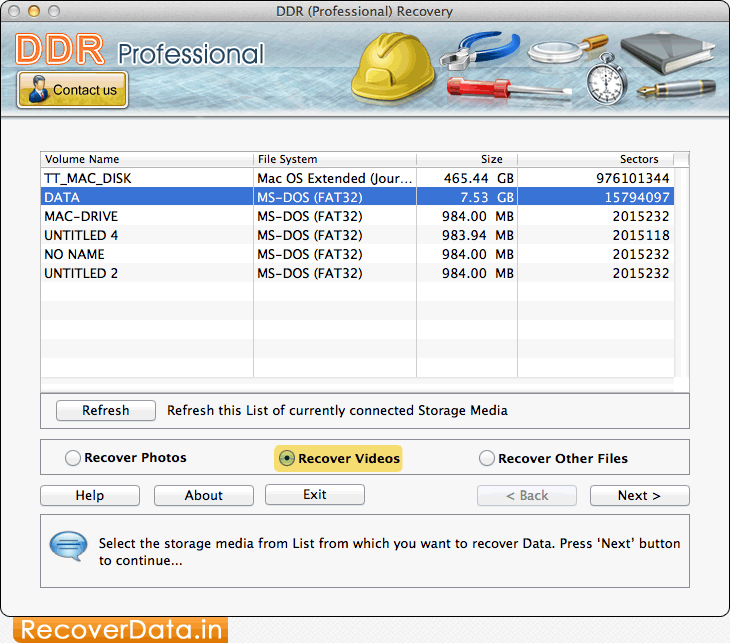Click the vertical scrollbar of the volume list
Screen dimensions: 730x643
tap(682, 272)
